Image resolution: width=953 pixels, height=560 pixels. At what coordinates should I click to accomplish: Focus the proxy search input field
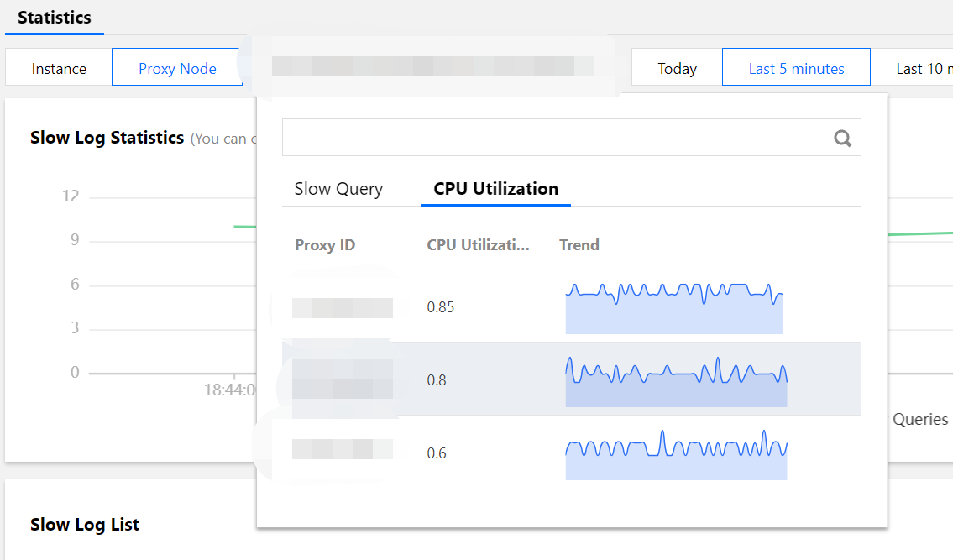coord(554,138)
